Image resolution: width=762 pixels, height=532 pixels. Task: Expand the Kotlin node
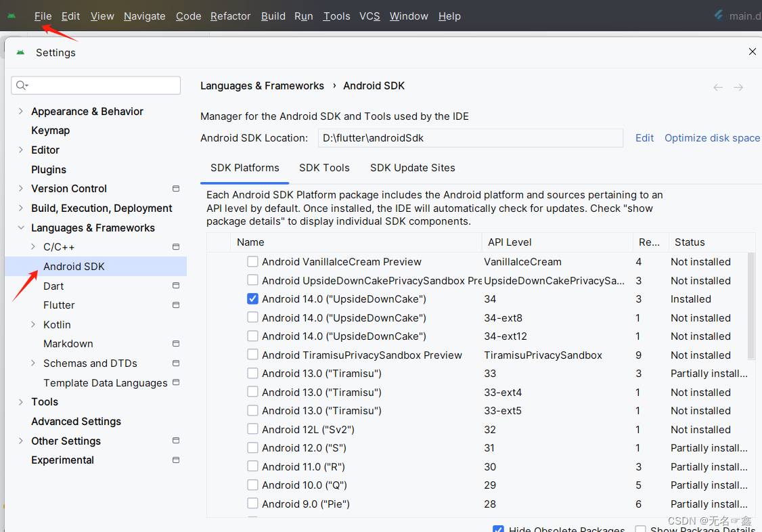[33, 324]
